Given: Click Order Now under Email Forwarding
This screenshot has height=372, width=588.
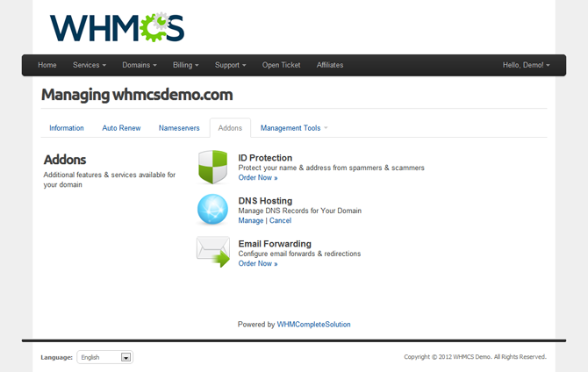Looking at the screenshot, I should coord(258,263).
